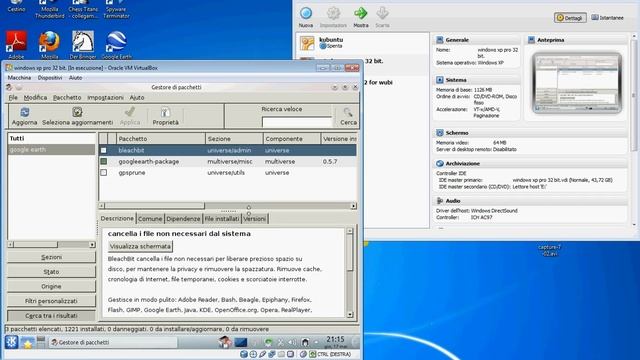Tick the gpsprune package checkbox
The height and width of the screenshot is (360, 640).
pos(104,173)
